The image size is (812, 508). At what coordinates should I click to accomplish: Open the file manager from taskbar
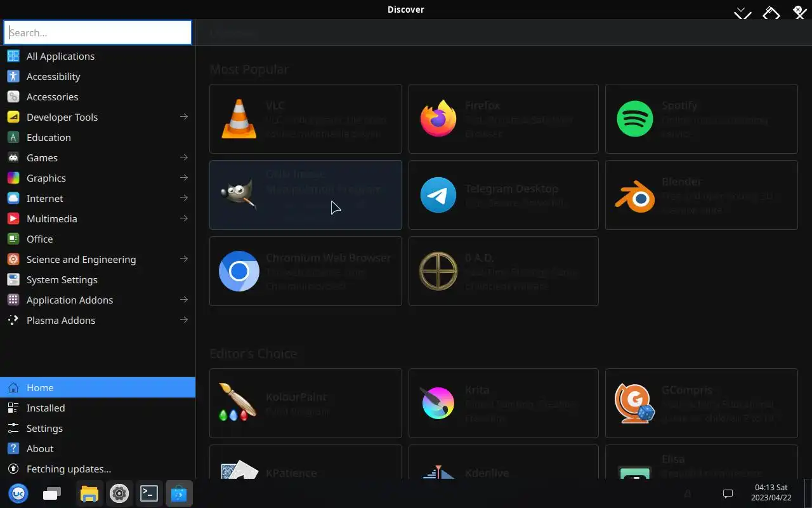(x=89, y=493)
